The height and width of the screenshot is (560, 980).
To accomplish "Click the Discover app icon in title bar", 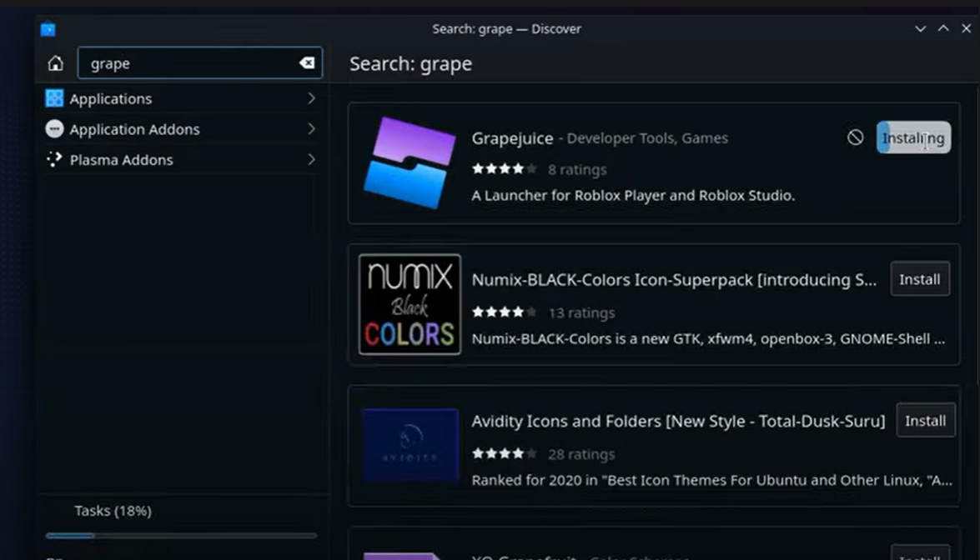I will 48,29.
